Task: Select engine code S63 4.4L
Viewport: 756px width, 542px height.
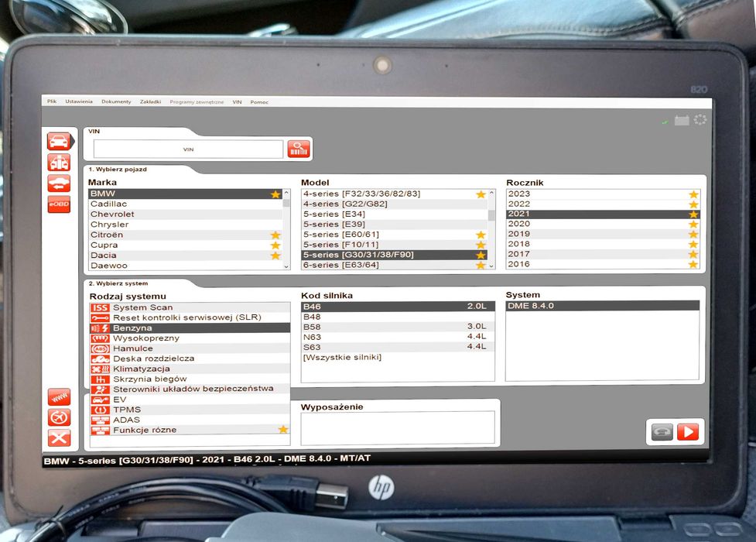Action: [398, 347]
